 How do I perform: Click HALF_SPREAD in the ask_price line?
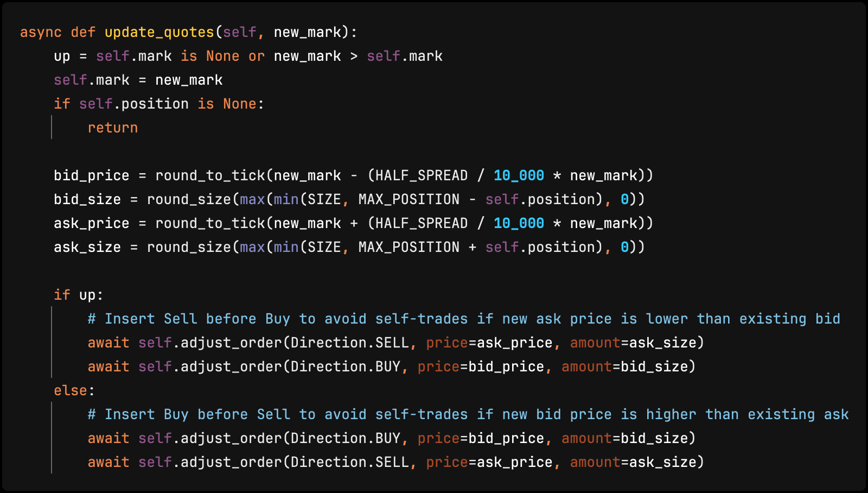[421, 224]
